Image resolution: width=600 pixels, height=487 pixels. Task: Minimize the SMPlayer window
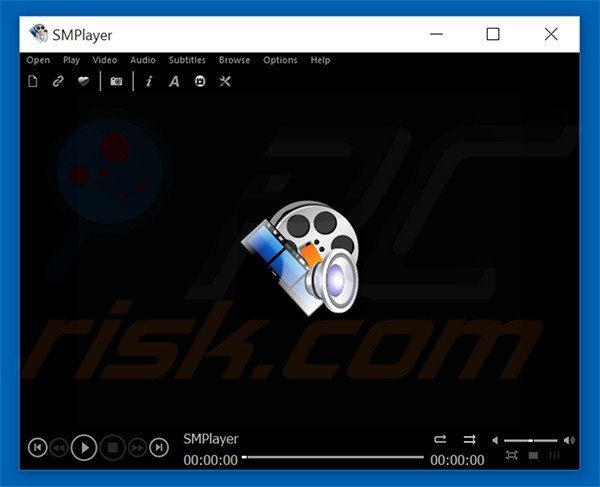(x=436, y=34)
